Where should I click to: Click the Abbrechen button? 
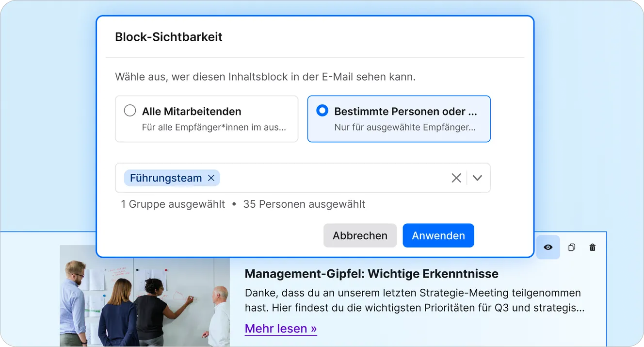(360, 235)
